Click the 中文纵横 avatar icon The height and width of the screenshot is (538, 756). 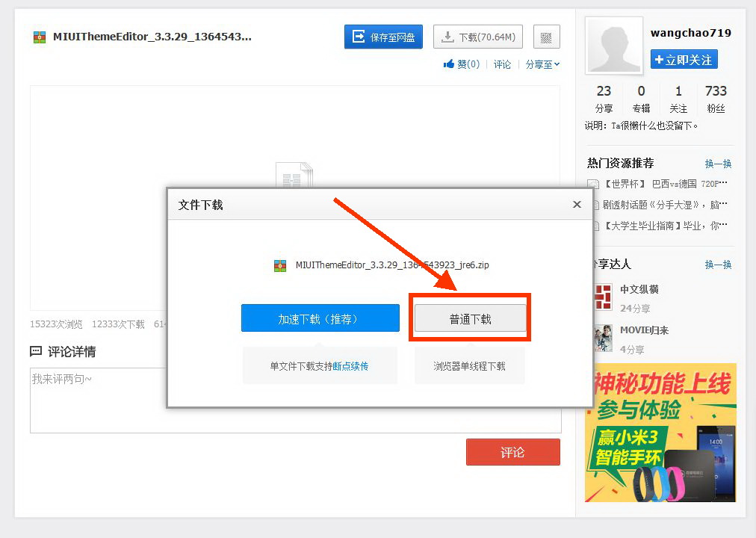click(x=603, y=297)
